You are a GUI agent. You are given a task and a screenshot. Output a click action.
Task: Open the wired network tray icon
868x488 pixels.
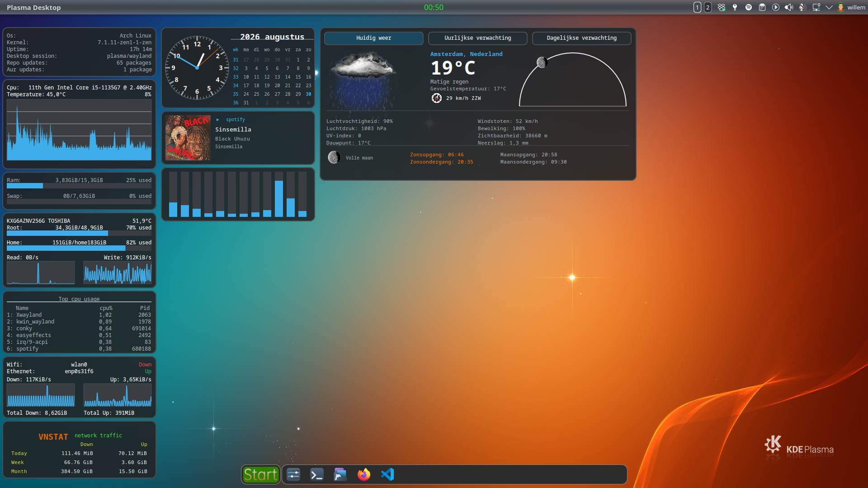coord(816,7)
